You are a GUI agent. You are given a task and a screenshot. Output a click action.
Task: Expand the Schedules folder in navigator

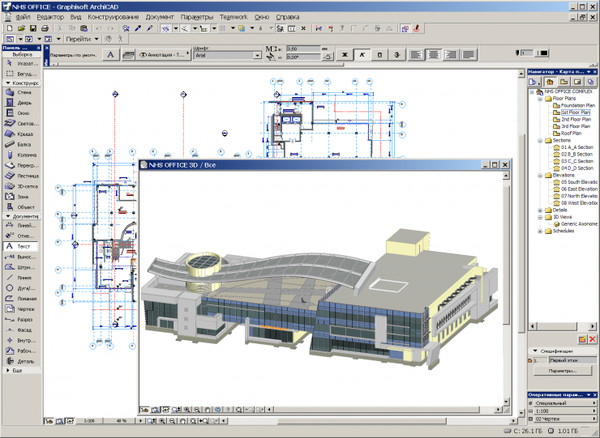540,231
